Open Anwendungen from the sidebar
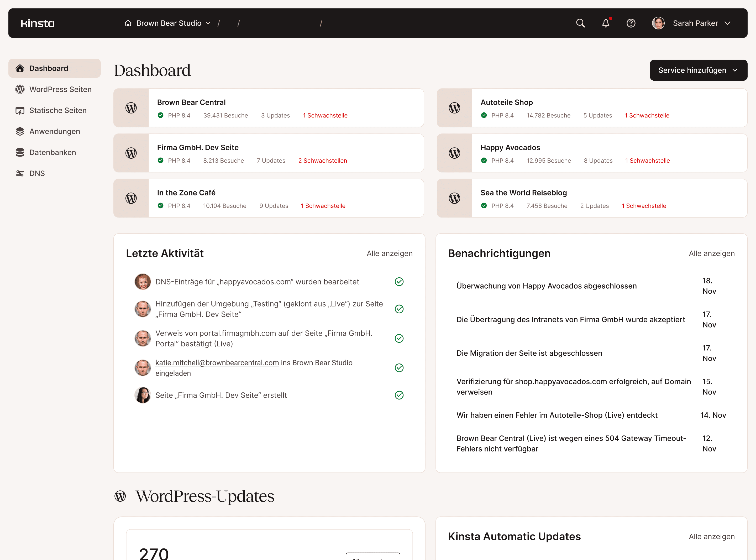 [x=55, y=131]
